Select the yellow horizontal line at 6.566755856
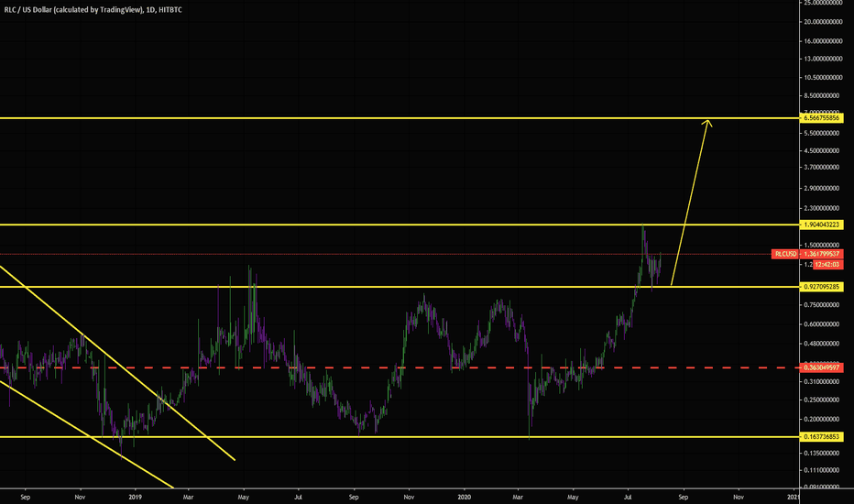The width and height of the screenshot is (854, 504). point(400,117)
